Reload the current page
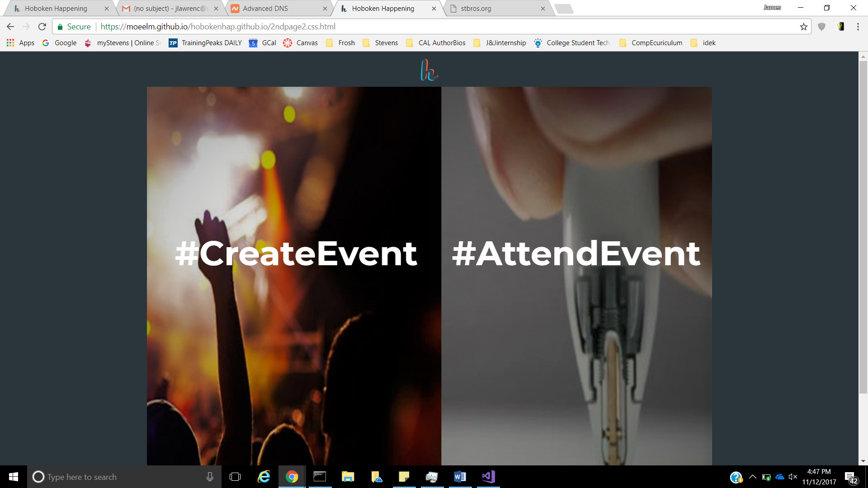The image size is (868, 488). pyautogui.click(x=42, y=27)
